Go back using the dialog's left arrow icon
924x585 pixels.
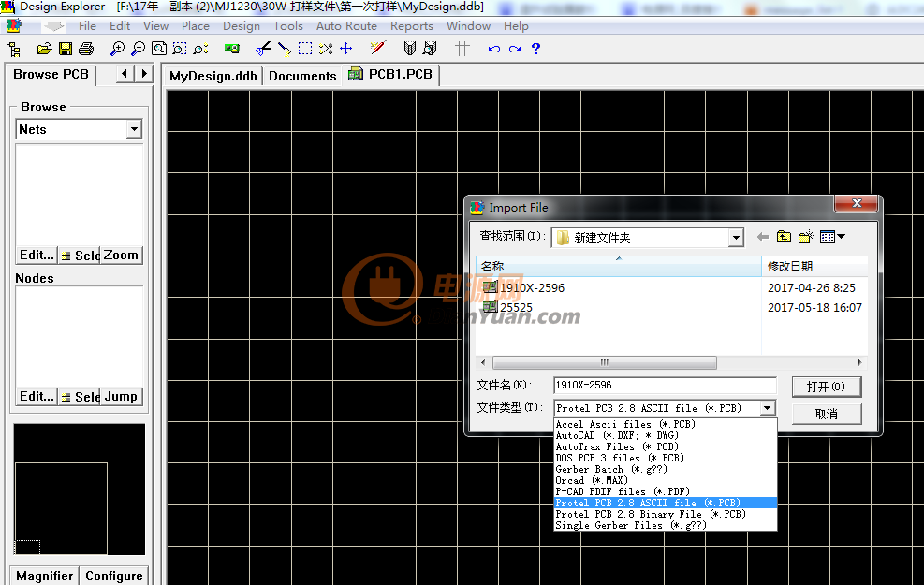(x=763, y=237)
